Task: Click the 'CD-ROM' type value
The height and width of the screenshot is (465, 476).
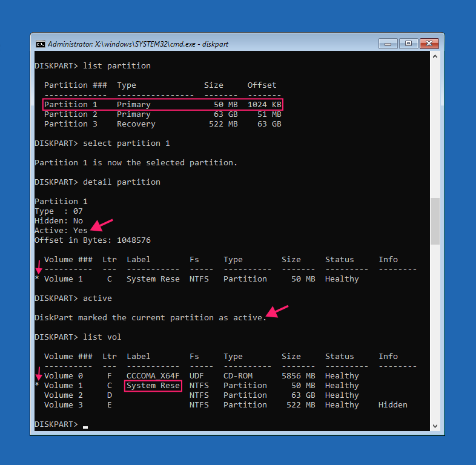Action: pyautogui.click(x=238, y=376)
